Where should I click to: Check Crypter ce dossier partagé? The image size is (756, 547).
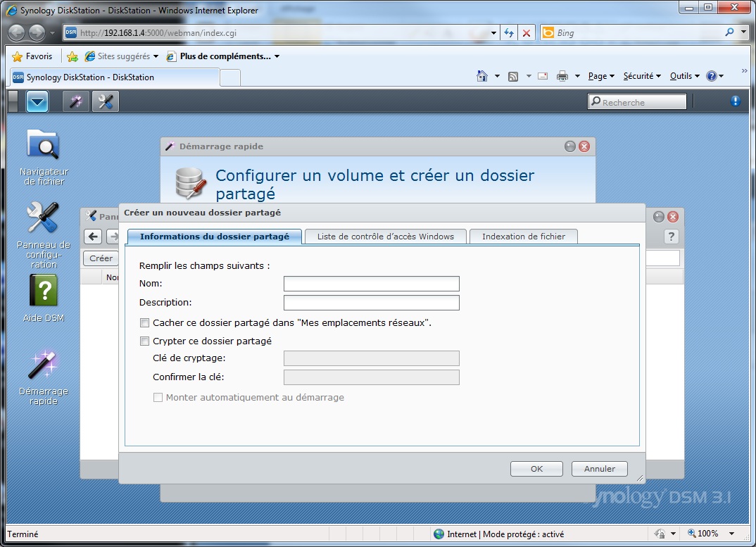[x=144, y=341]
